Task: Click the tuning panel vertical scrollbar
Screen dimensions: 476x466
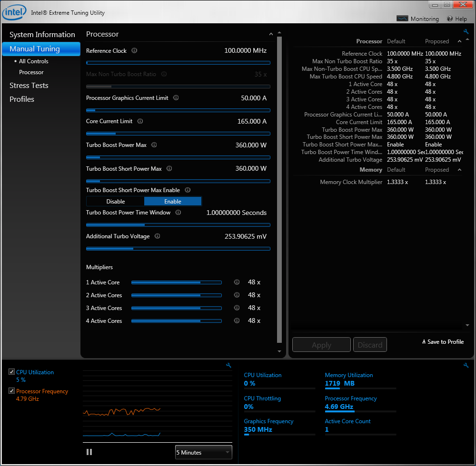Action: pos(279,190)
